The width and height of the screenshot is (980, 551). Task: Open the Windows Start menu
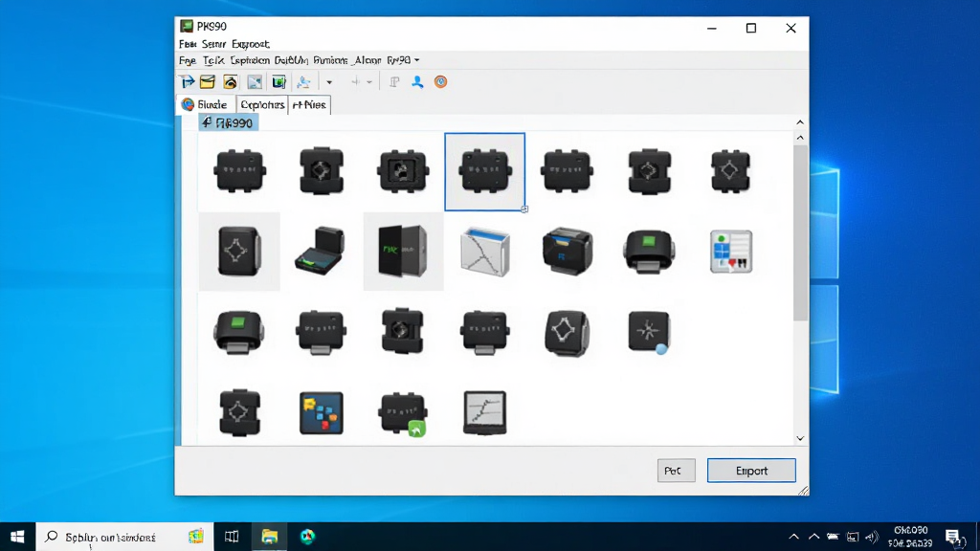(17, 537)
